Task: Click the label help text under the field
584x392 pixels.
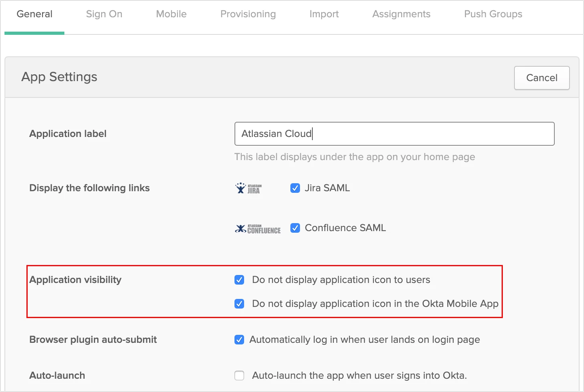Action: (x=355, y=157)
